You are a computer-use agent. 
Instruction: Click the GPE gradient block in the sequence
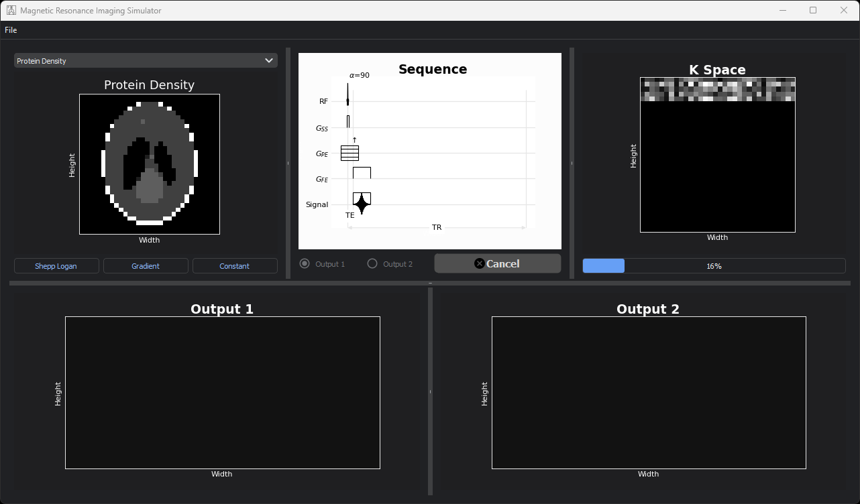click(x=350, y=153)
